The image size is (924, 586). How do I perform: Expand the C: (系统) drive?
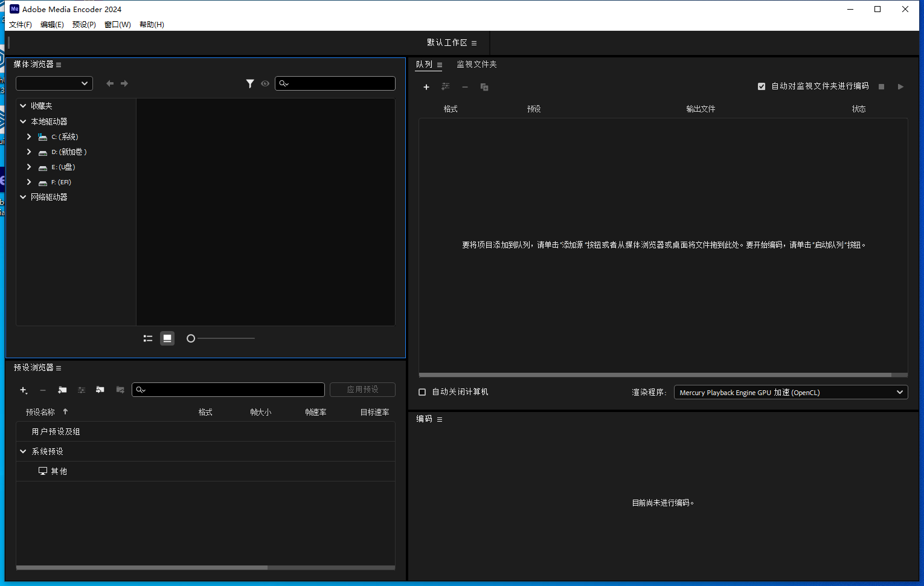[29, 137]
